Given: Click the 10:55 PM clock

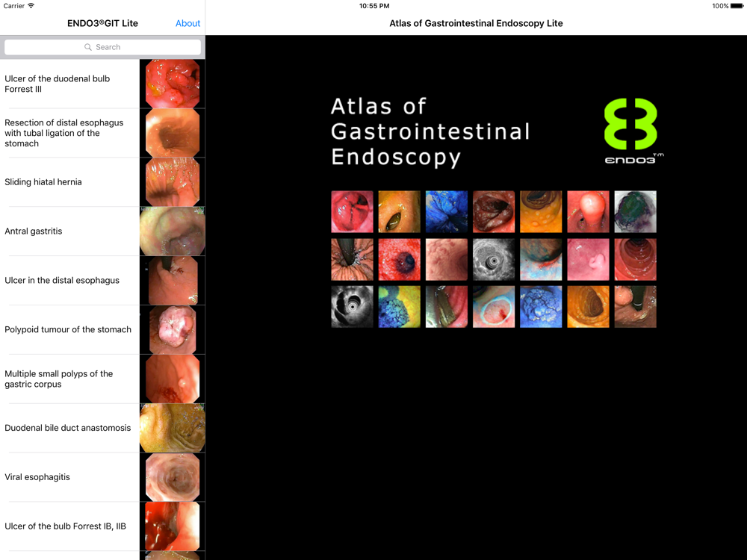Looking at the screenshot, I should [x=374, y=6].
